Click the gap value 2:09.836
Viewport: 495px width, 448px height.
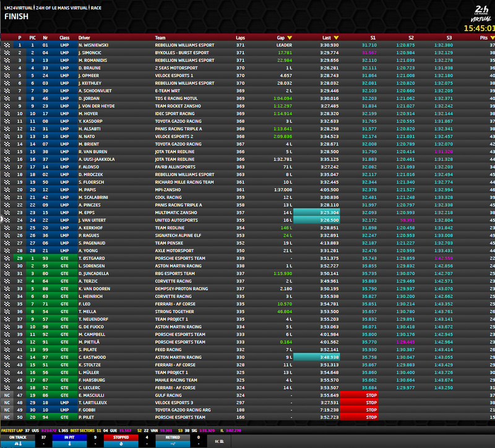pyautogui.click(x=283, y=136)
